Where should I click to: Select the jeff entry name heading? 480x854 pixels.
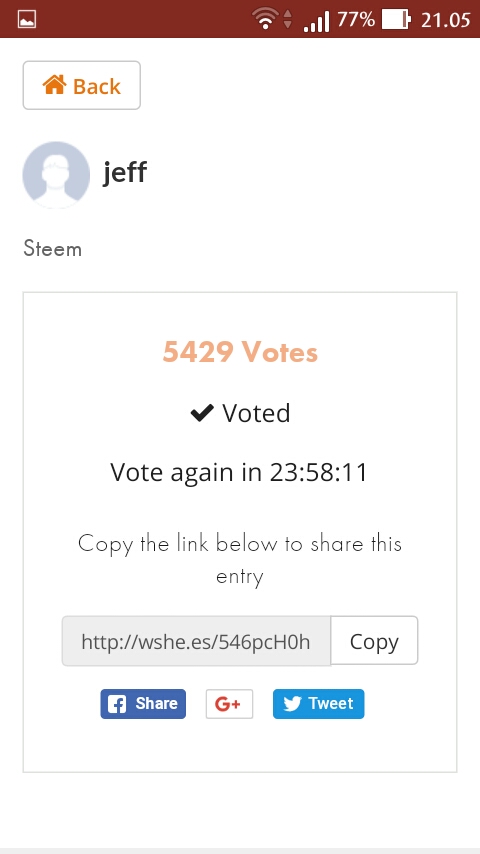coord(125,173)
